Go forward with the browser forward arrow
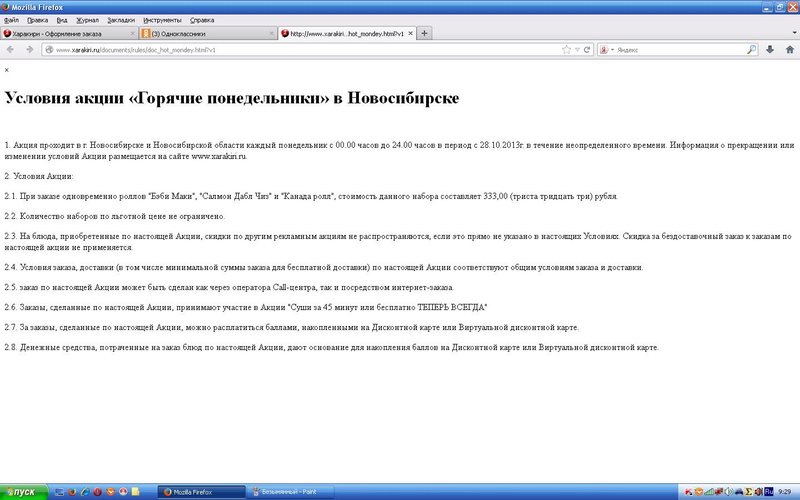Screen dimensions: 800x500 coord(29,49)
